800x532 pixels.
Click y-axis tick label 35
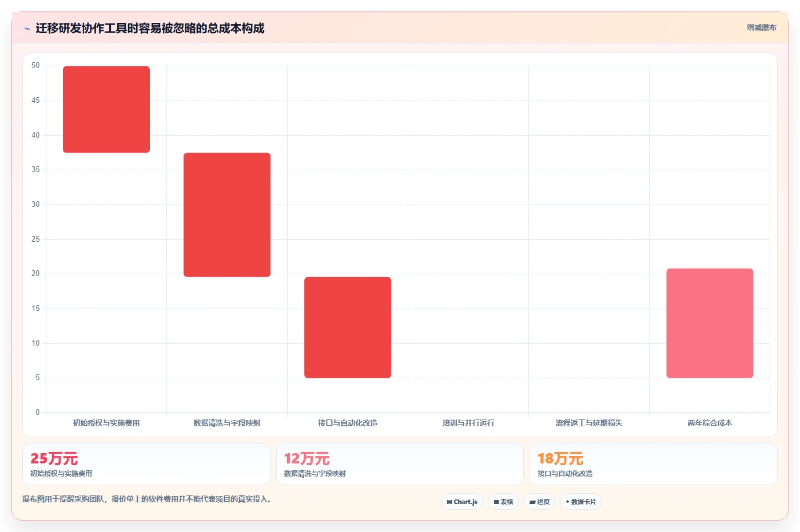point(35,170)
